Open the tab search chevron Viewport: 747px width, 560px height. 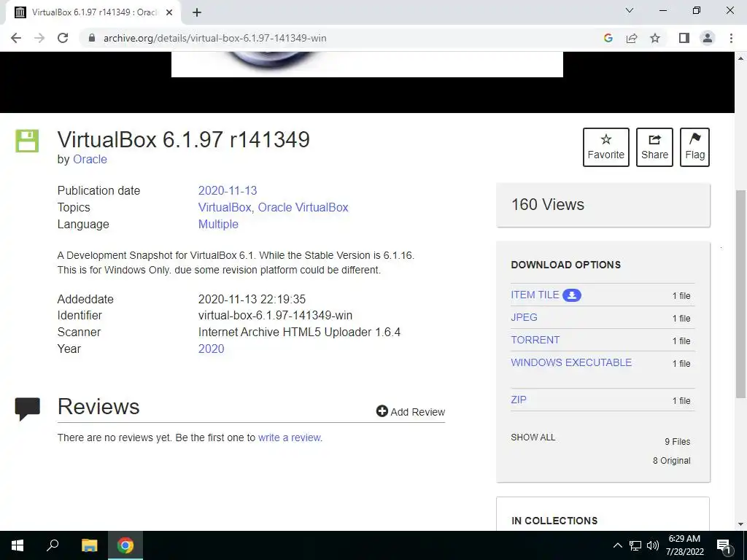point(630,10)
